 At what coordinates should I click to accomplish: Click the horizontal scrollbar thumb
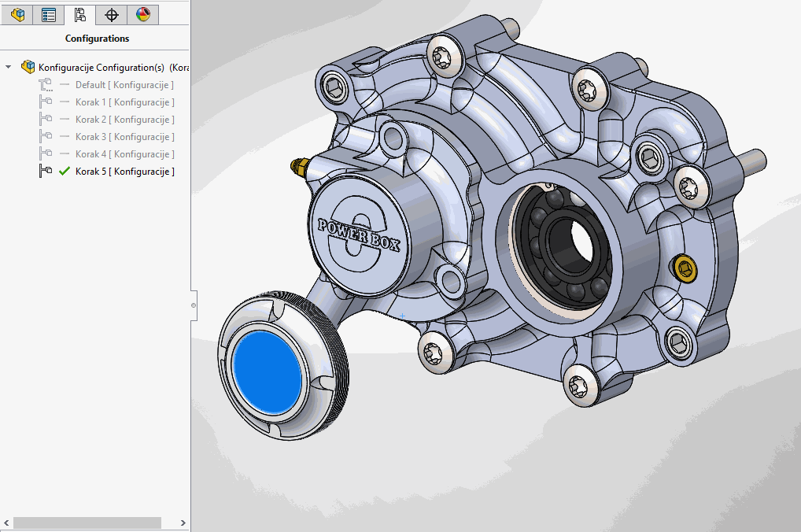coord(87,523)
